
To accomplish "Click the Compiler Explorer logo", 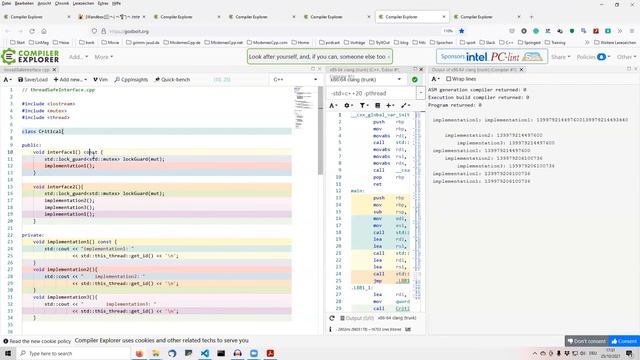I will (30, 57).
